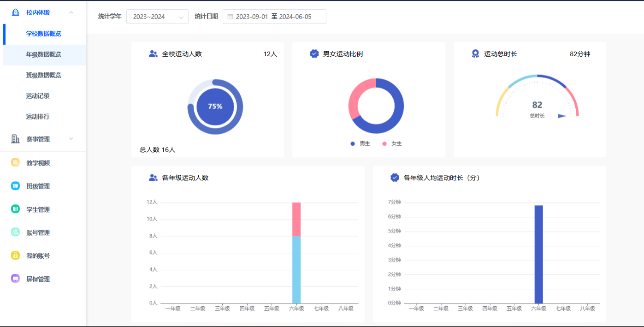
Task: Click the 12人 axis label in bar chart
Action: tap(152, 202)
